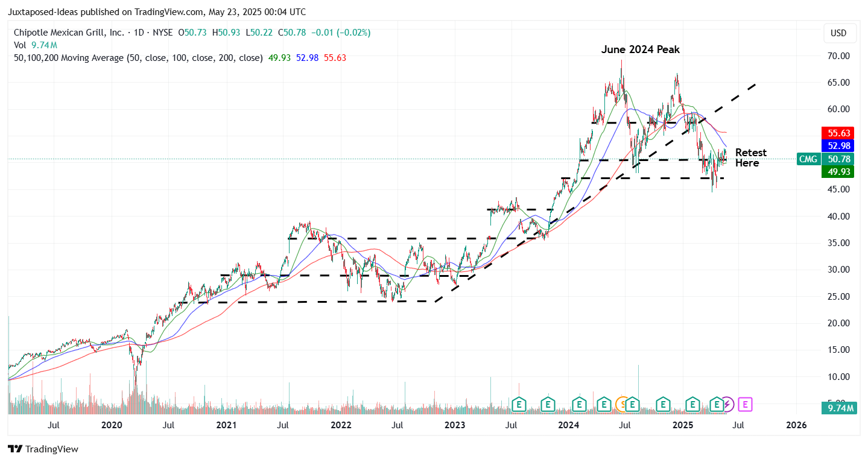Click the orange S split marker on timeline

[622, 405]
